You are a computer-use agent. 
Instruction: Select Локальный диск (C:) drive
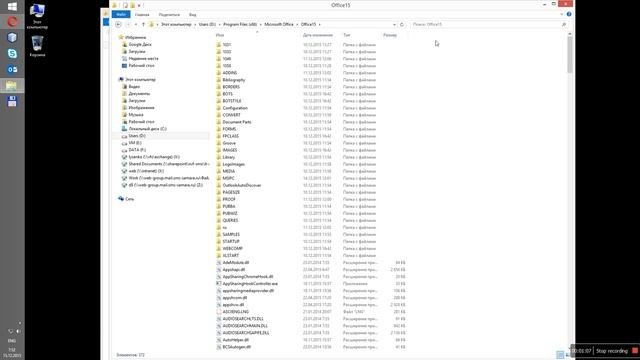click(147, 129)
